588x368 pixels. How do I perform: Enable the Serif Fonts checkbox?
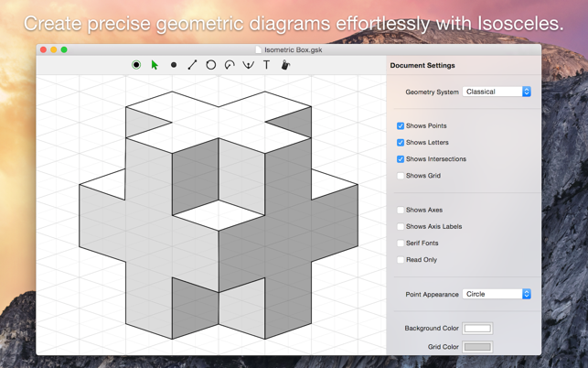pyautogui.click(x=401, y=243)
